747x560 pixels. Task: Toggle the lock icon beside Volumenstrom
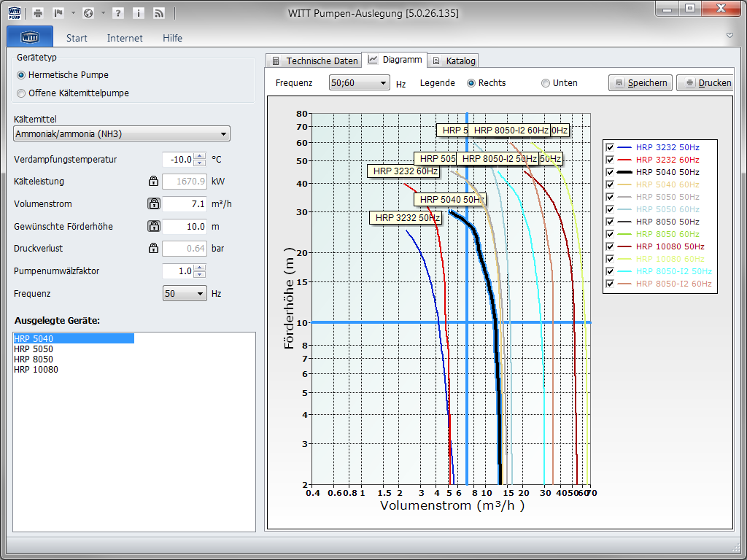click(154, 203)
